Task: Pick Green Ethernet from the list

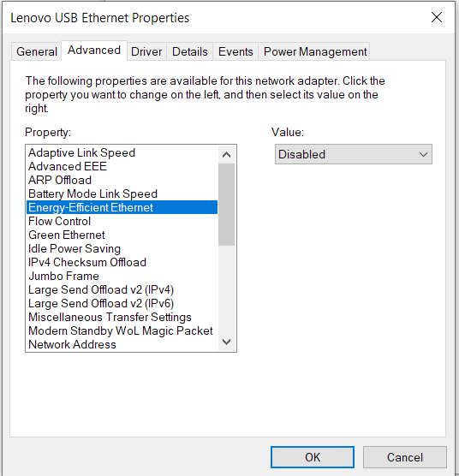Action: click(x=122, y=235)
